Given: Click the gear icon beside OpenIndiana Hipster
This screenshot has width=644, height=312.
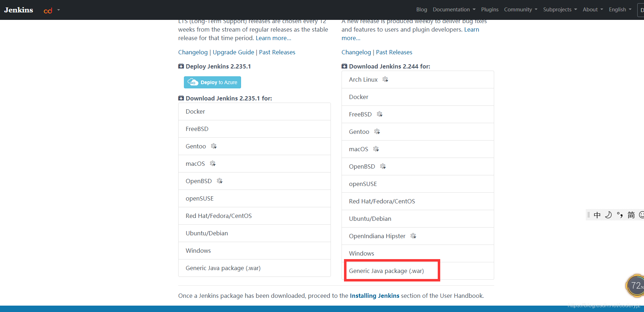Looking at the screenshot, I should (x=413, y=236).
